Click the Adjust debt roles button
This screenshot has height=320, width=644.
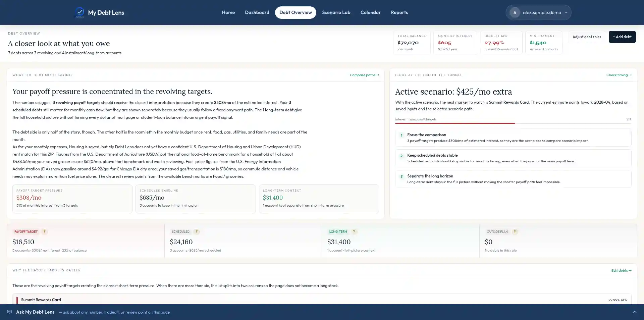[x=587, y=37]
